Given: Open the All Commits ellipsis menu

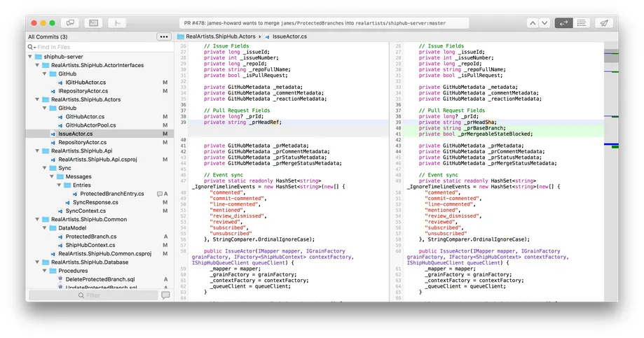Looking at the screenshot, I should pyautogui.click(x=164, y=36).
